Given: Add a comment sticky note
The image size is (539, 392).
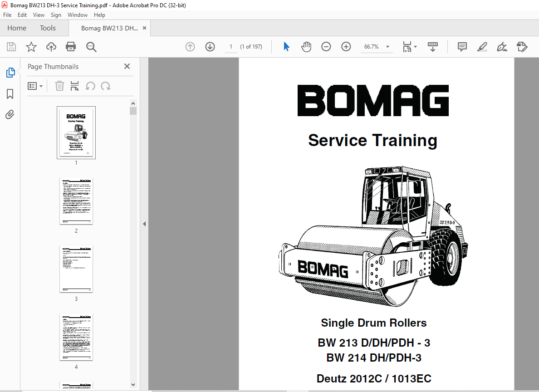Looking at the screenshot, I should (462, 47).
